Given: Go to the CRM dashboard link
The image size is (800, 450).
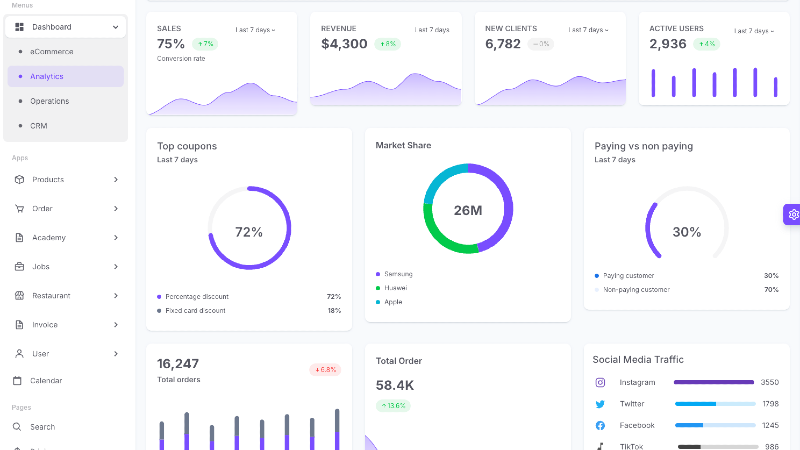Looking at the screenshot, I should point(39,126).
